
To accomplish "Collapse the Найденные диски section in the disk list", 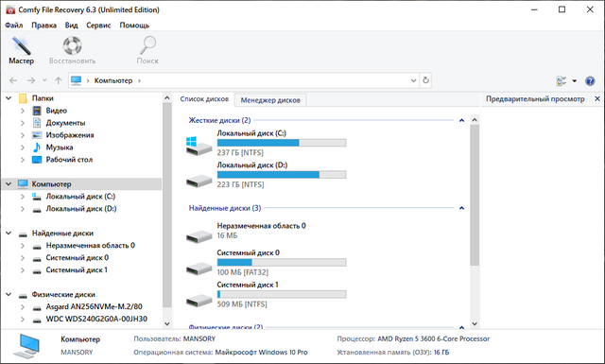I will pyautogui.click(x=461, y=208).
